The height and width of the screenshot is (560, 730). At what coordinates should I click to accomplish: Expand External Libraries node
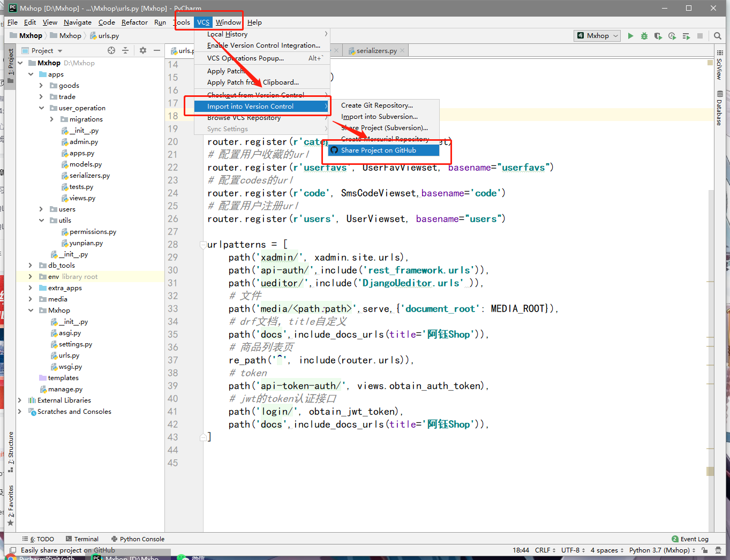(20, 400)
